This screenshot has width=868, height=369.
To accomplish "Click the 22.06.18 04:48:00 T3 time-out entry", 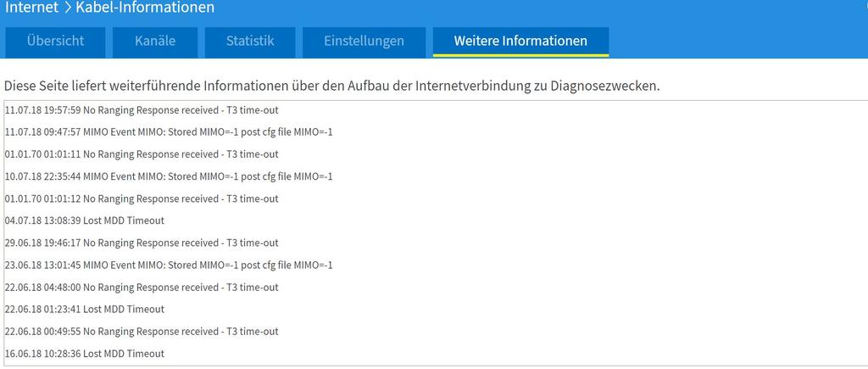I will pos(142,288).
